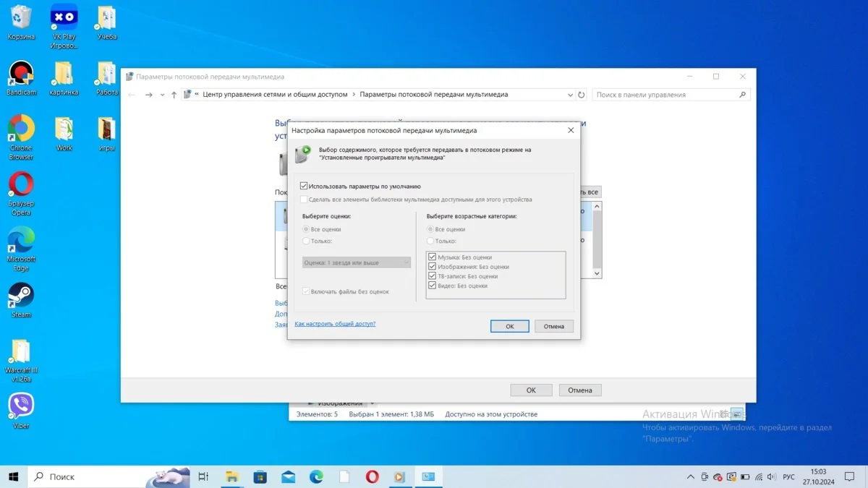Open the Корзина recycle bin desktop icon
868x488 pixels.
(x=21, y=22)
